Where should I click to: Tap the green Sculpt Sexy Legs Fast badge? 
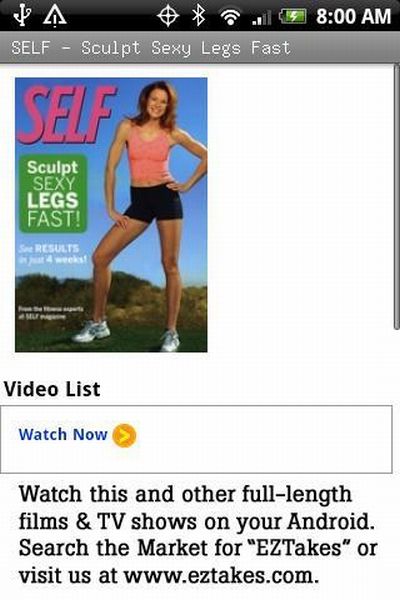(53, 194)
